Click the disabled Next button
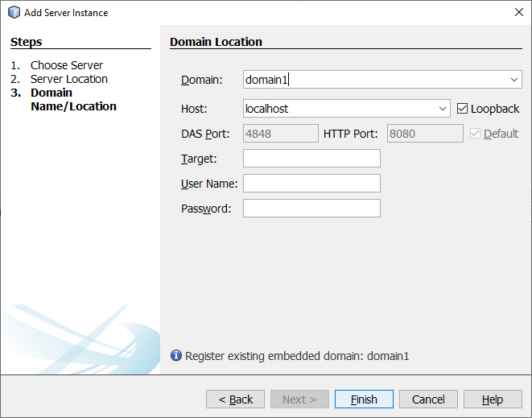Image resolution: width=532 pixels, height=418 pixels. [299, 399]
